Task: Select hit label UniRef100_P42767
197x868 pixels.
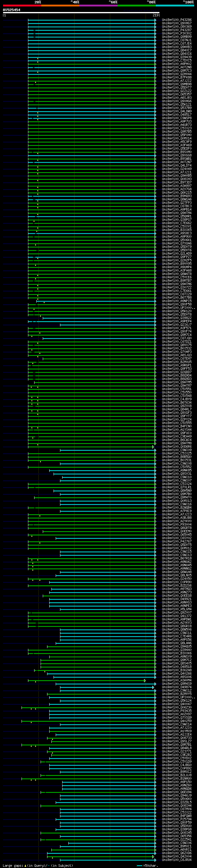Action: click(x=177, y=541)
